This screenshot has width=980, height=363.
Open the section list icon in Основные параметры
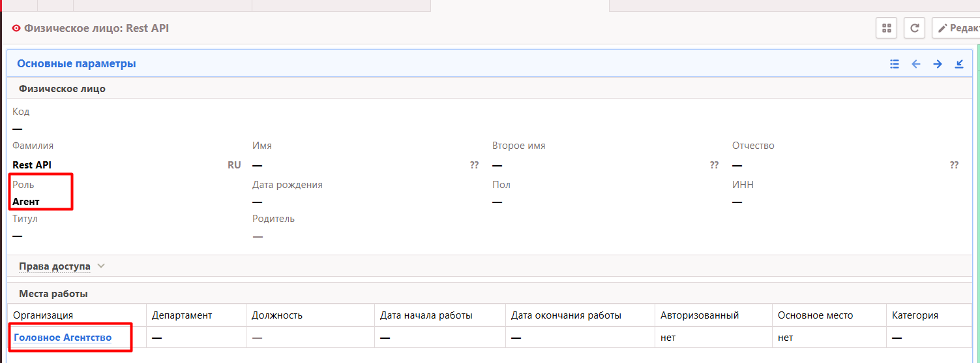tap(895, 64)
